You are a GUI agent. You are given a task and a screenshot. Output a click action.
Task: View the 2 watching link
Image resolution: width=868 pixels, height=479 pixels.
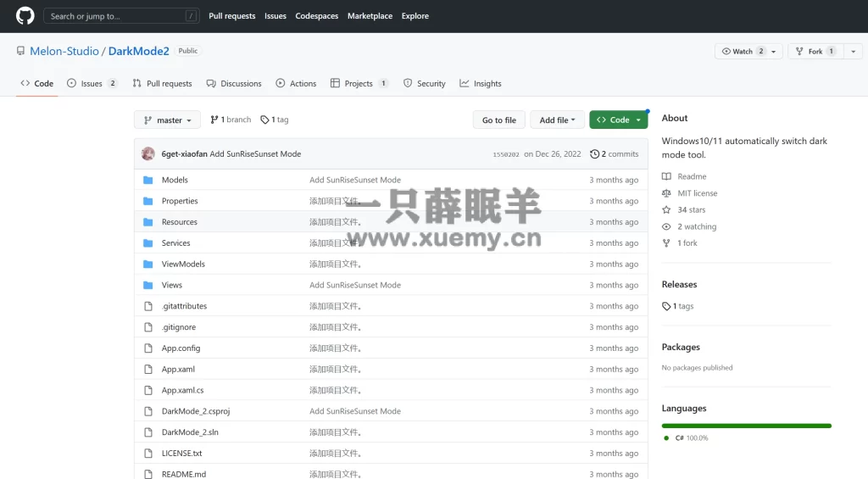pos(689,226)
